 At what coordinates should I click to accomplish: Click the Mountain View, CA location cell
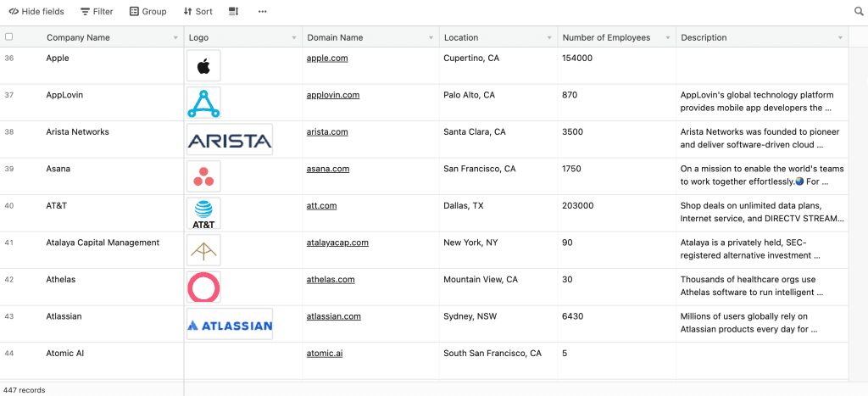coord(498,287)
